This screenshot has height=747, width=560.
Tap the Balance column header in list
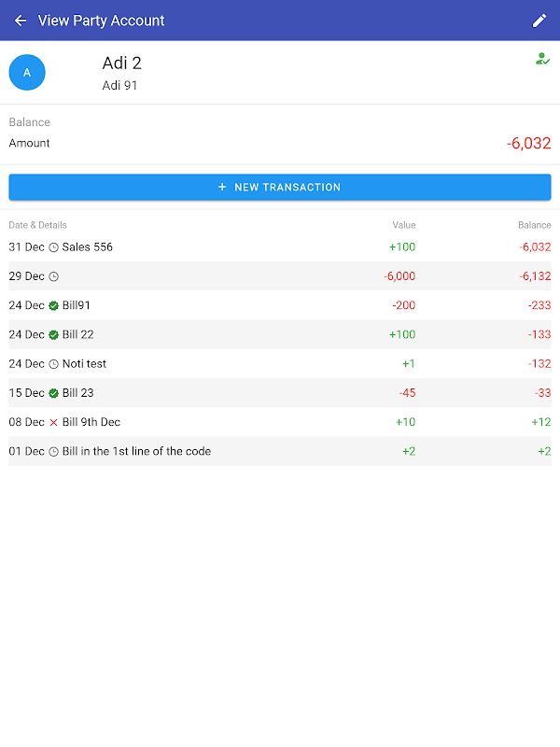click(x=534, y=225)
